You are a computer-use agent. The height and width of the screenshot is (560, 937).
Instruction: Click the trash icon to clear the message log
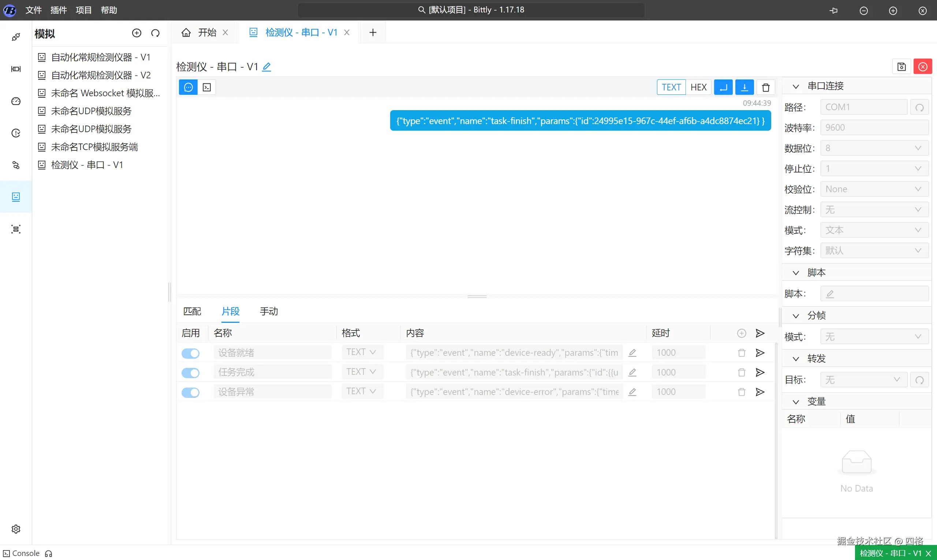[765, 87]
